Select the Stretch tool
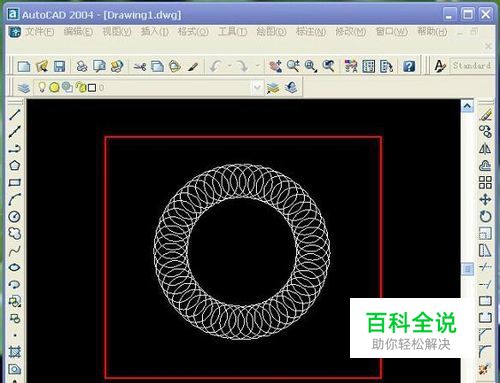Screen dimensions: 500x383 [x=485, y=251]
